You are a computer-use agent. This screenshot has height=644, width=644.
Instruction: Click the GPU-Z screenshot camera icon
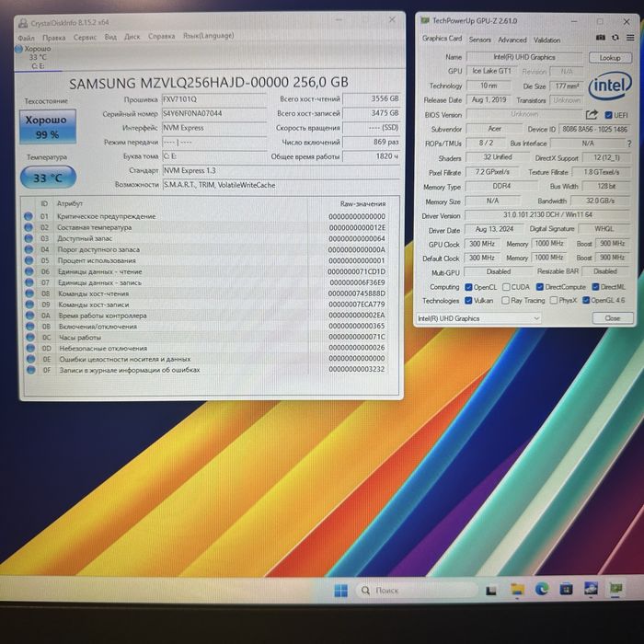600,38
